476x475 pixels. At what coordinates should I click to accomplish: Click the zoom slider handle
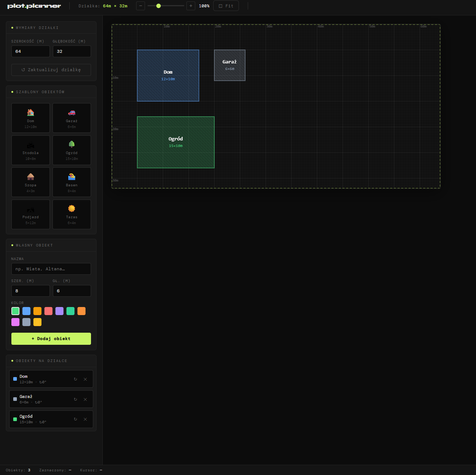(159, 6)
